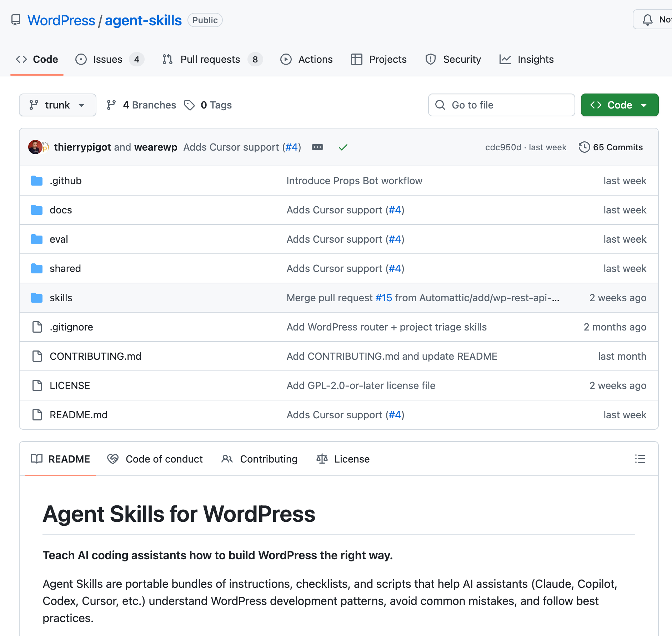
Task: Click the clock icon next to 65 Commits
Action: (584, 147)
